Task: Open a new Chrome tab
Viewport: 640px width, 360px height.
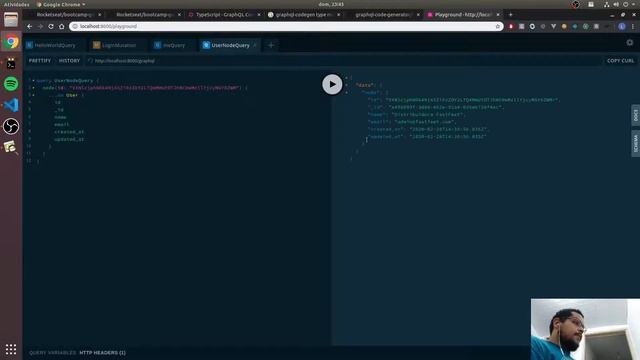Action: click(510, 15)
